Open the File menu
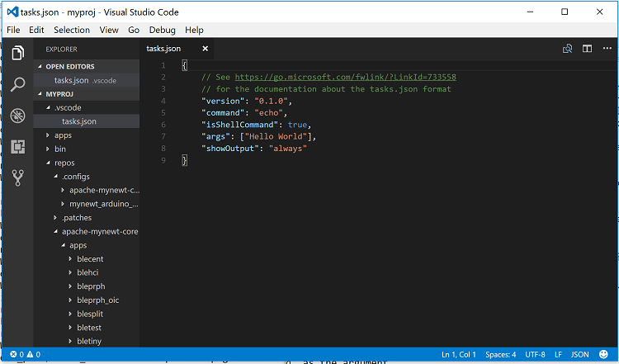619x364 pixels. click(x=13, y=30)
